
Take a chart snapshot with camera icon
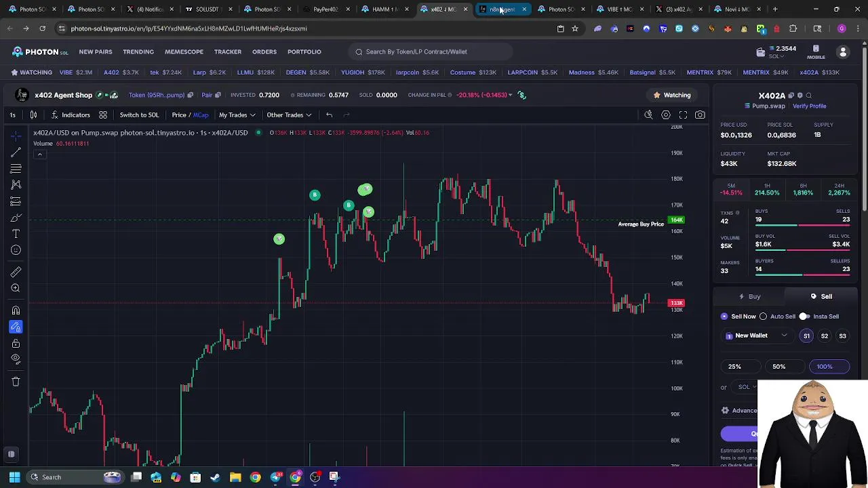tap(700, 115)
